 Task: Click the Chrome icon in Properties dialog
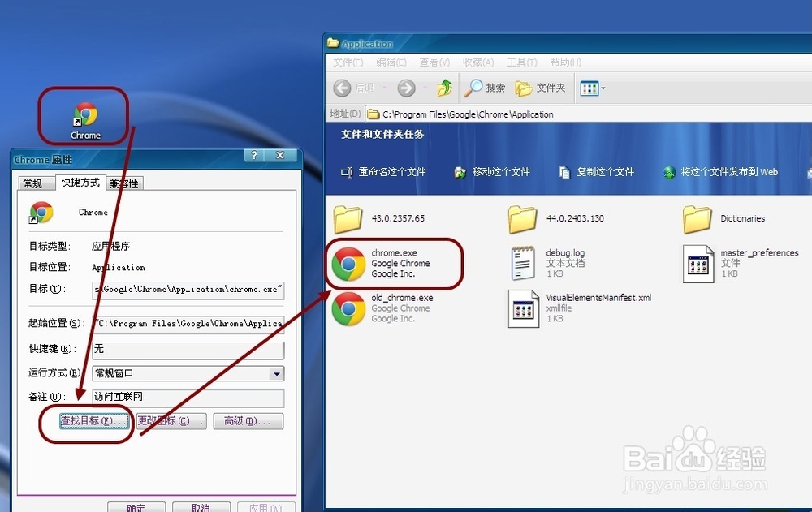tap(41, 213)
